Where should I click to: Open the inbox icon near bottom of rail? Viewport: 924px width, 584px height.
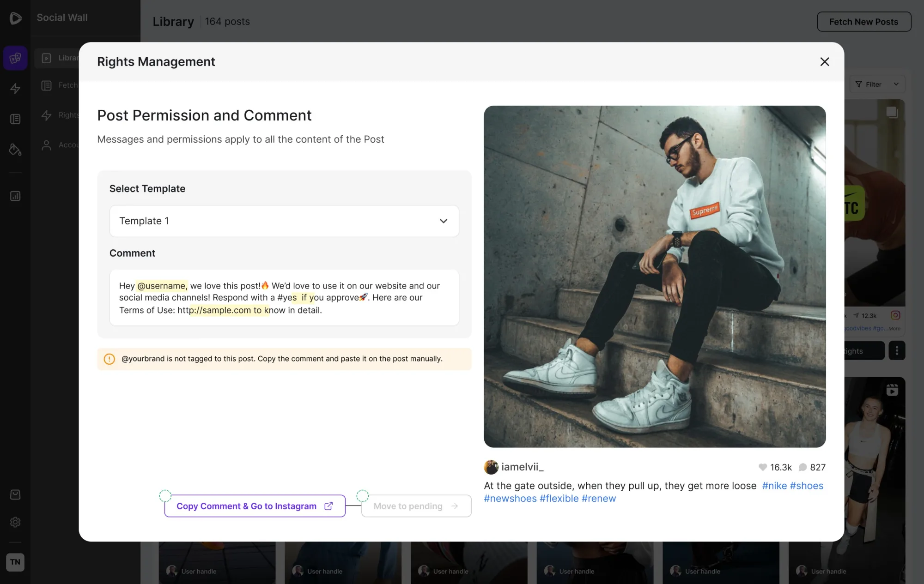15,494
